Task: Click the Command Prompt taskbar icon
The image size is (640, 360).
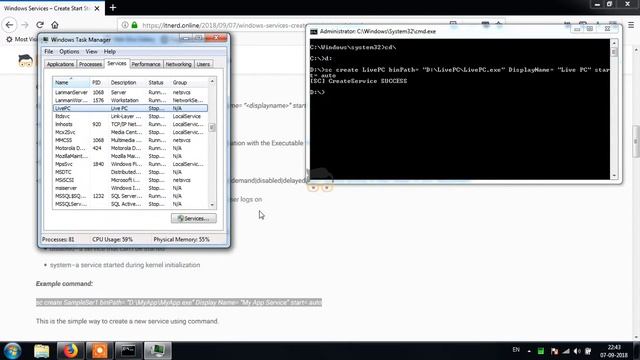Action: pyautogui.click(x=128, y=351)
